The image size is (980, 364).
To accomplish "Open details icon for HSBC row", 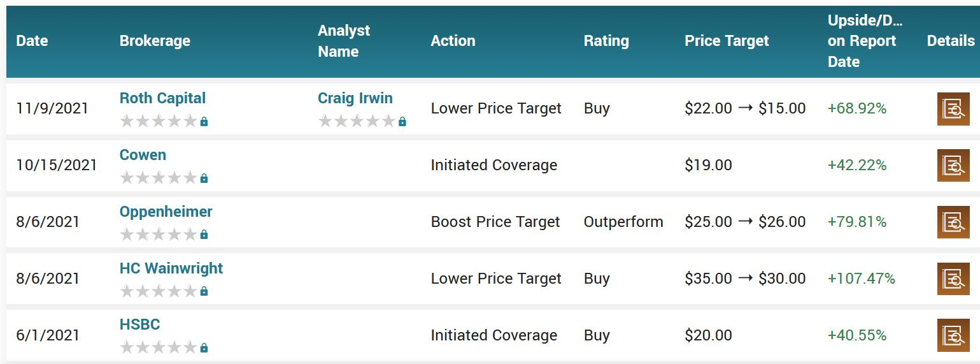I will click(x=953, y=335).
